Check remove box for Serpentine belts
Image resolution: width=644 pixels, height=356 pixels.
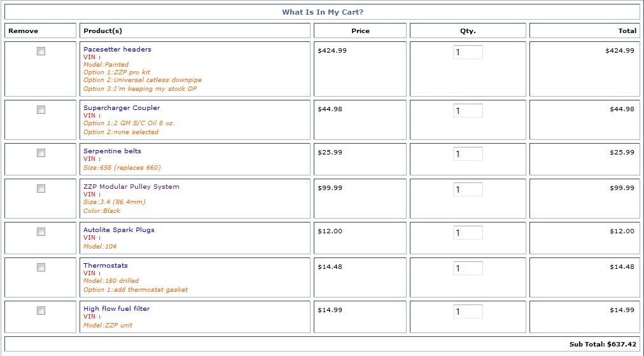coord(41,153)
